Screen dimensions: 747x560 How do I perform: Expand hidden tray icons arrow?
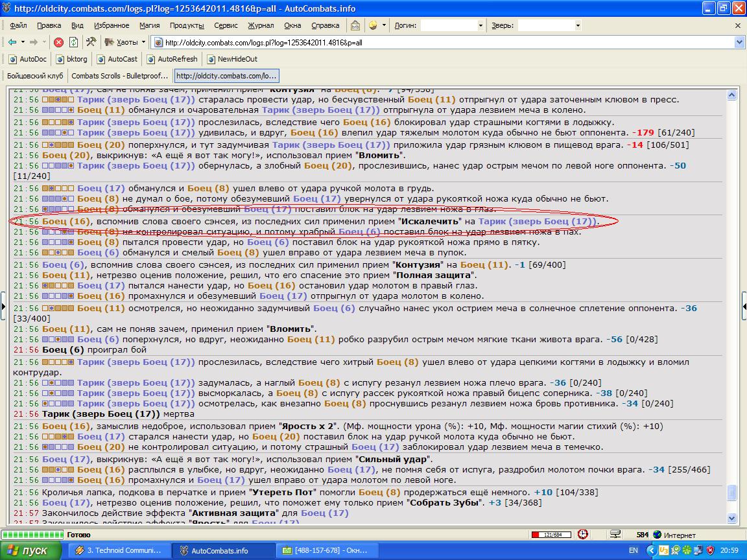[x=651, y=550]
